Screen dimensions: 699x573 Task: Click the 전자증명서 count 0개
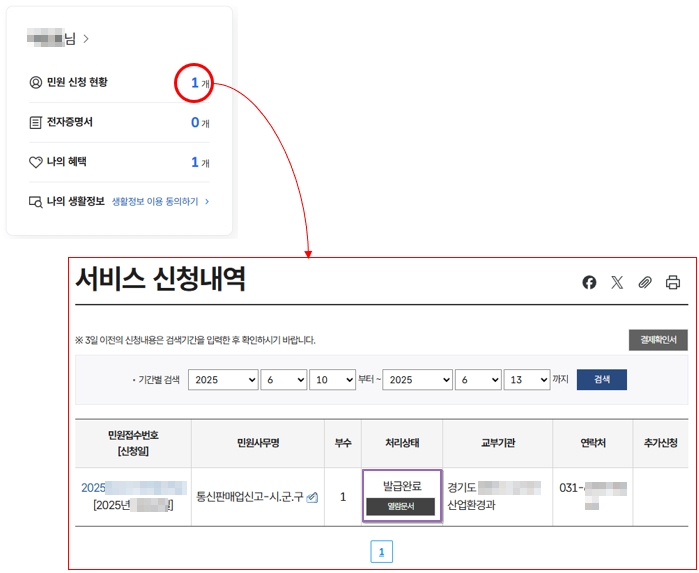[x=200, y=123]
